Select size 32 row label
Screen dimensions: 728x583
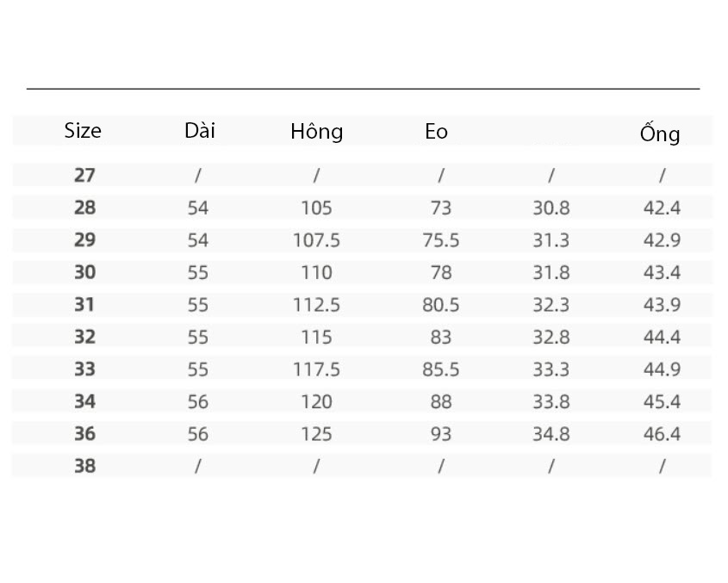pyautogui.click(x=85, y=337)
